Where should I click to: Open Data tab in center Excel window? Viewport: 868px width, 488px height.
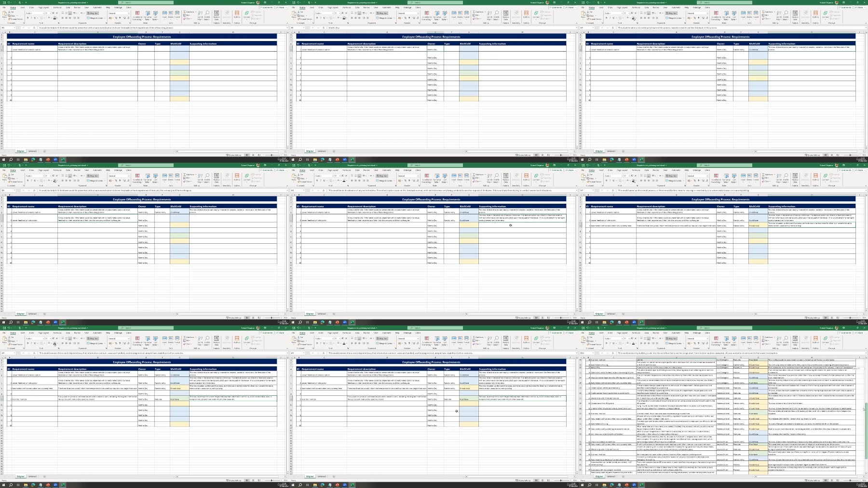pyautogui.click(x=357, y=170)
